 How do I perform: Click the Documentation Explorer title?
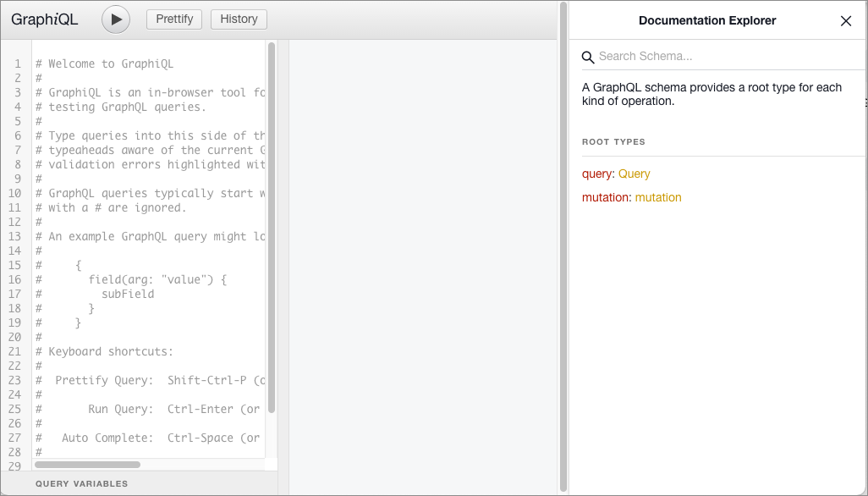point(707,20)
